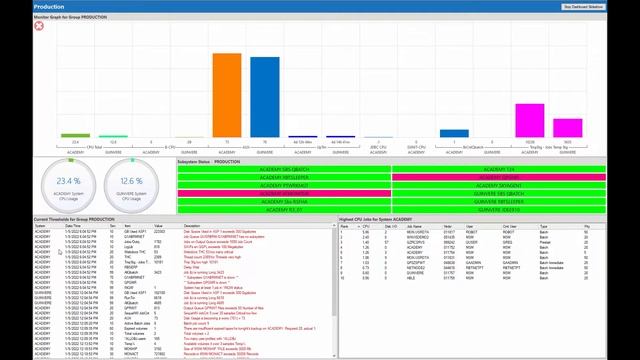Select the ACADEMY PTWRKMGT subsystem status cell

coord(284,186)
